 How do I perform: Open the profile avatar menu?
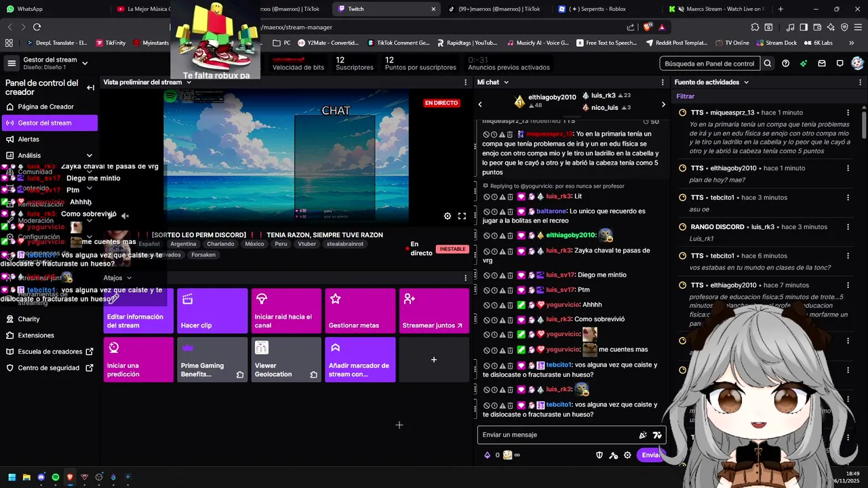point(857,63)
